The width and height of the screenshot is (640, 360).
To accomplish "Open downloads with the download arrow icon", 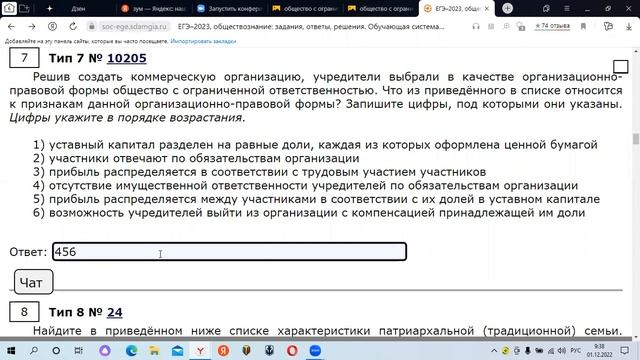I will pos(629,27).
